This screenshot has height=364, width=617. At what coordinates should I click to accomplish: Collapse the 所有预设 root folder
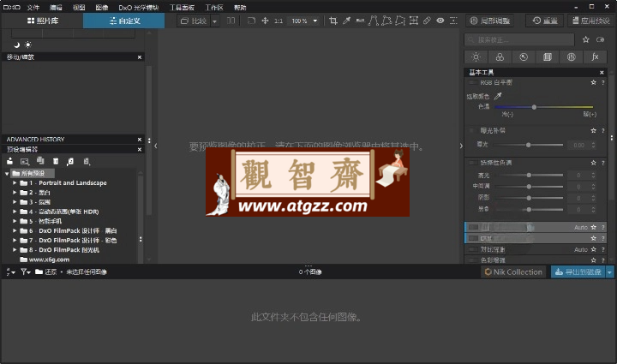(7, 173)
